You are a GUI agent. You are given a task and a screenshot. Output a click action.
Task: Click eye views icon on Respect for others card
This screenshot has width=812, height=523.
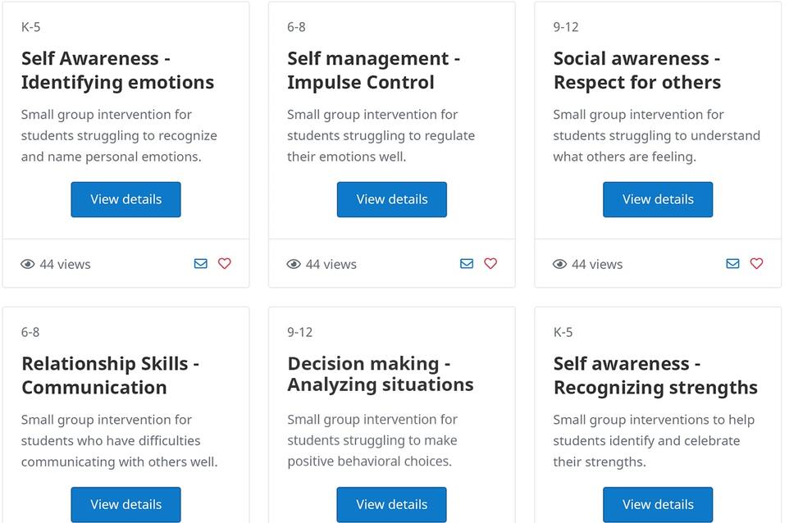point(560,264)
